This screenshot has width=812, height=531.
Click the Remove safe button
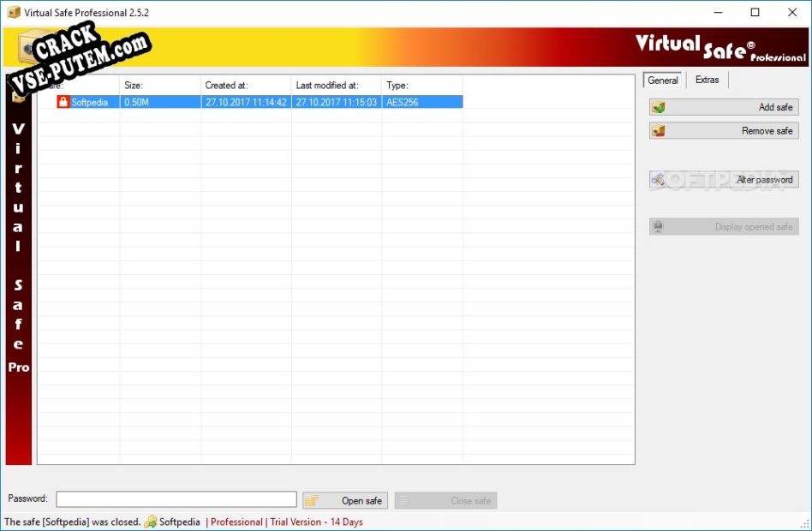coord(724,131)
